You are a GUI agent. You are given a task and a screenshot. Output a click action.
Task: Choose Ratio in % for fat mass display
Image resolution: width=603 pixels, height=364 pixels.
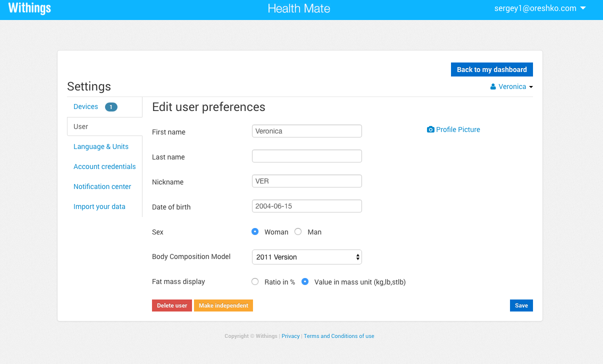[x=255, y=281]
